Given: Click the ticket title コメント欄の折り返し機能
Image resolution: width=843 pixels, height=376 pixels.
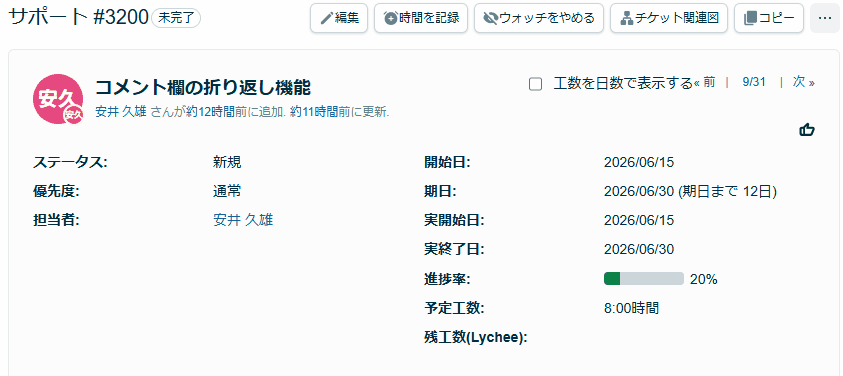Looking at the screenshot, I should [203, 87].
